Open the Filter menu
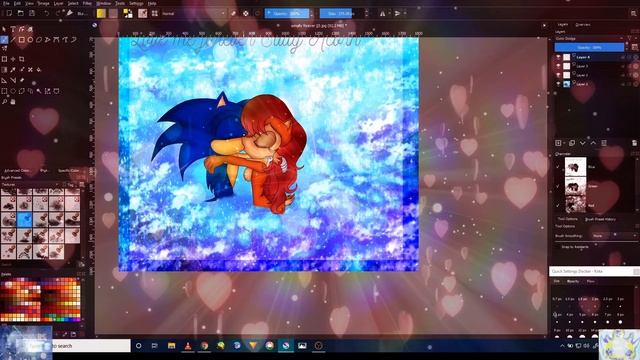640x360 pixels. point(87,3)
